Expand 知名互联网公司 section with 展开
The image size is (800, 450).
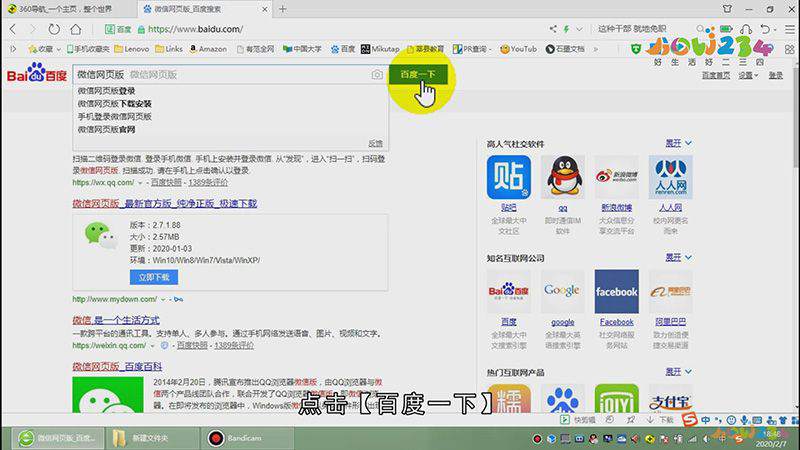pyautogui.click(x=678, y=258)
